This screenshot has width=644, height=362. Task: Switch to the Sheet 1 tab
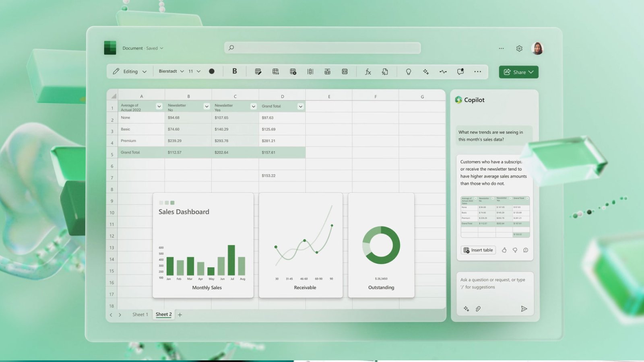coord(140,315)
